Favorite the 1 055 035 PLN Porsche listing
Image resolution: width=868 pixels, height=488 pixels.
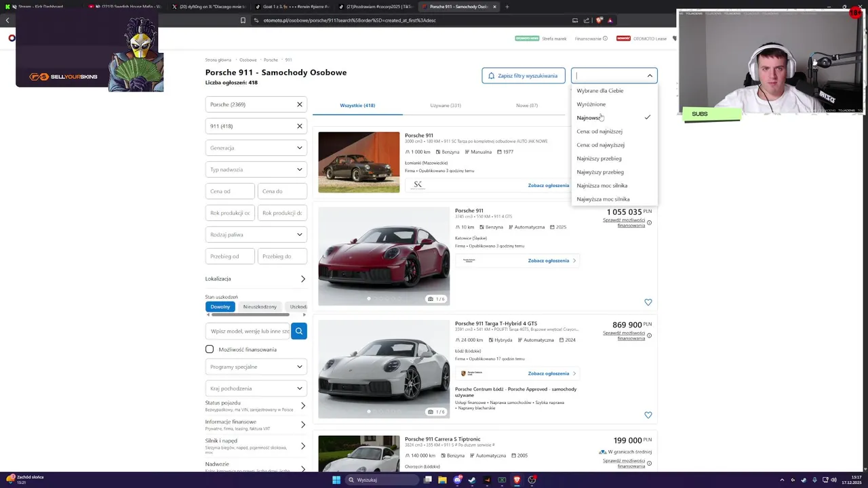[x=648, y=302]
